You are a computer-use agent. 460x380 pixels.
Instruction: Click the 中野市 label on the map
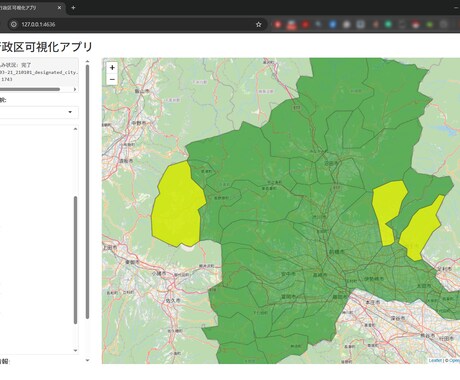(138, 123)
